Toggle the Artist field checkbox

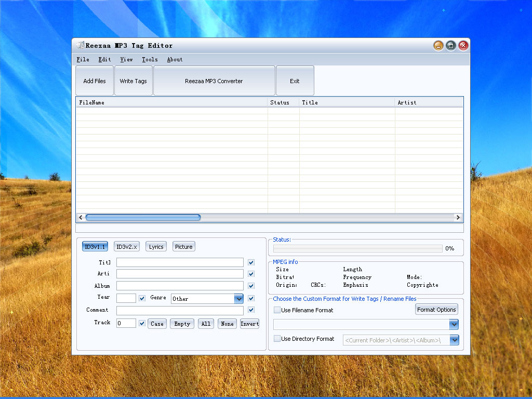(251, 274)
